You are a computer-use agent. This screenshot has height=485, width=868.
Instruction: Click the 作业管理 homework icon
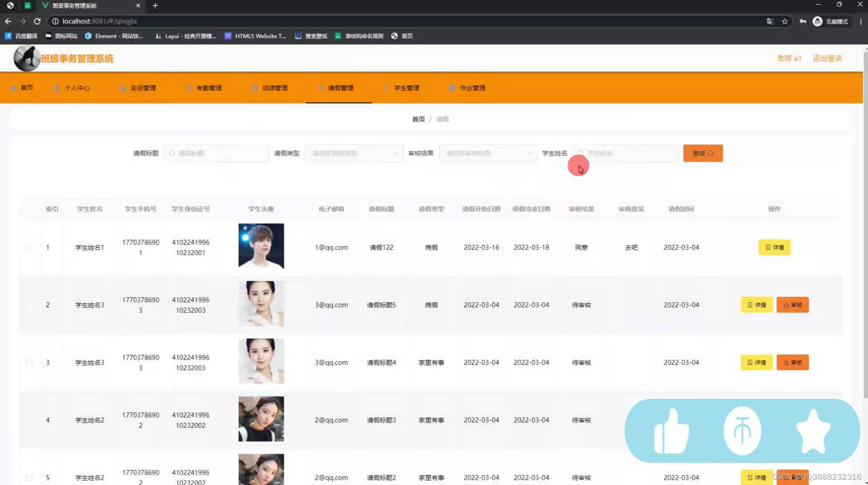pyautogui.click(x=452, y=88)
